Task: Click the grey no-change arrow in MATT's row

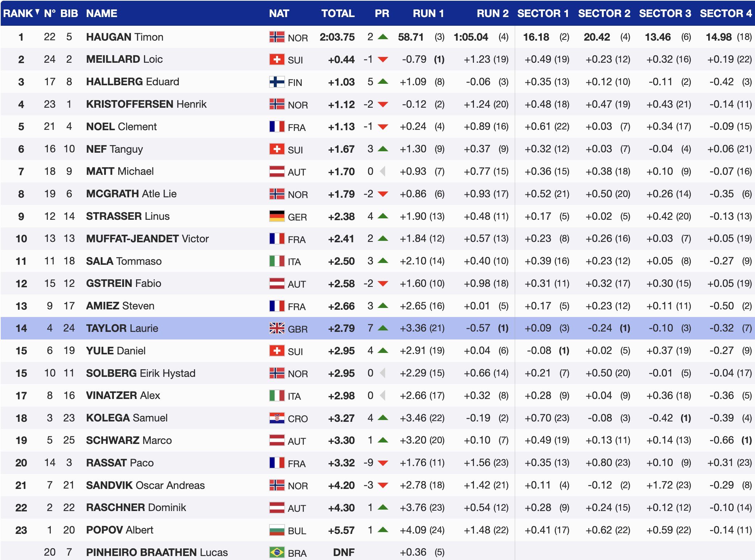Action: (383, 171)
